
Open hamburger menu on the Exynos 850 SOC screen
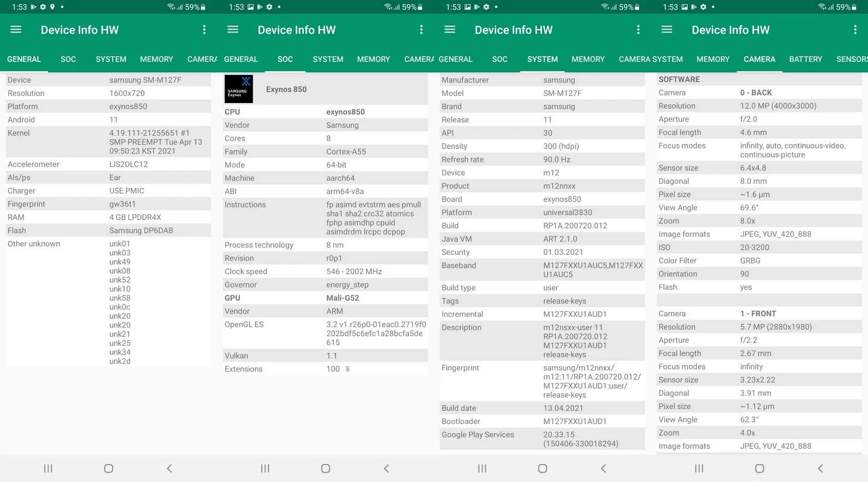(x=233, y=30)
